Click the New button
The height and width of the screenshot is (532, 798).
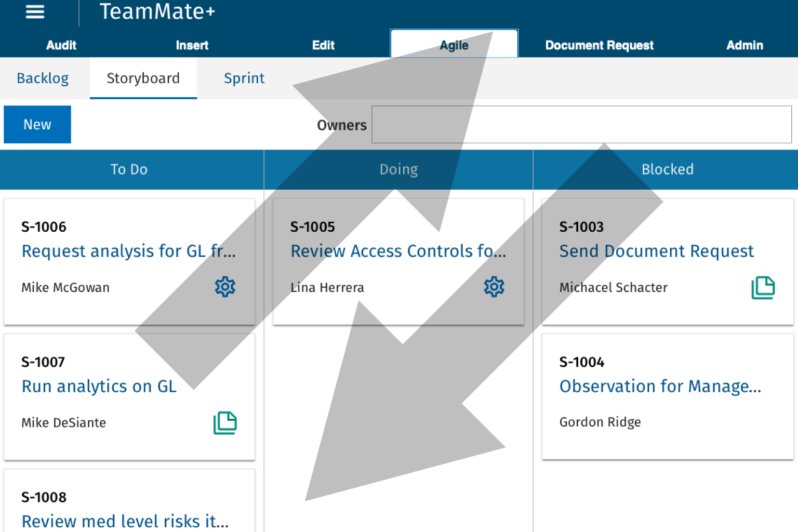[37, 124]
